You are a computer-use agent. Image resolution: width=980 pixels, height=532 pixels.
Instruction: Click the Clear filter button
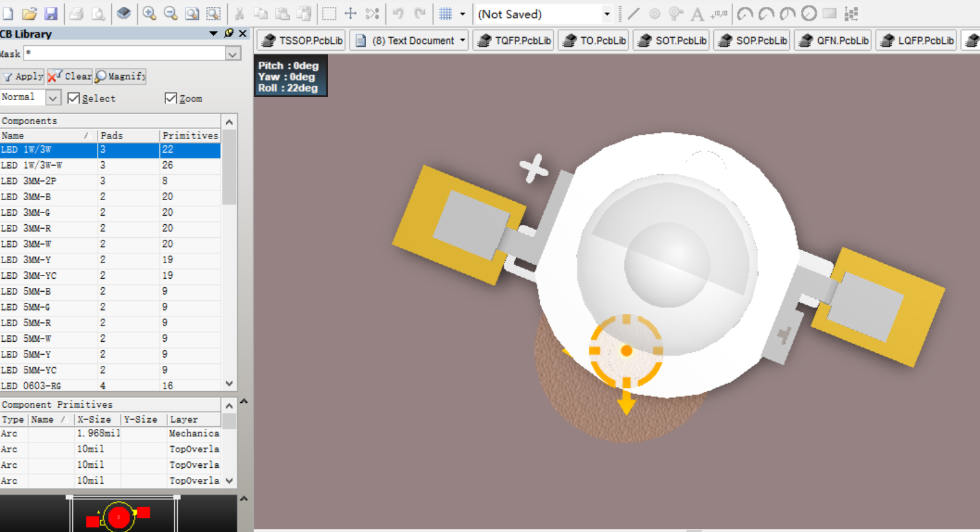coord(70,76)
